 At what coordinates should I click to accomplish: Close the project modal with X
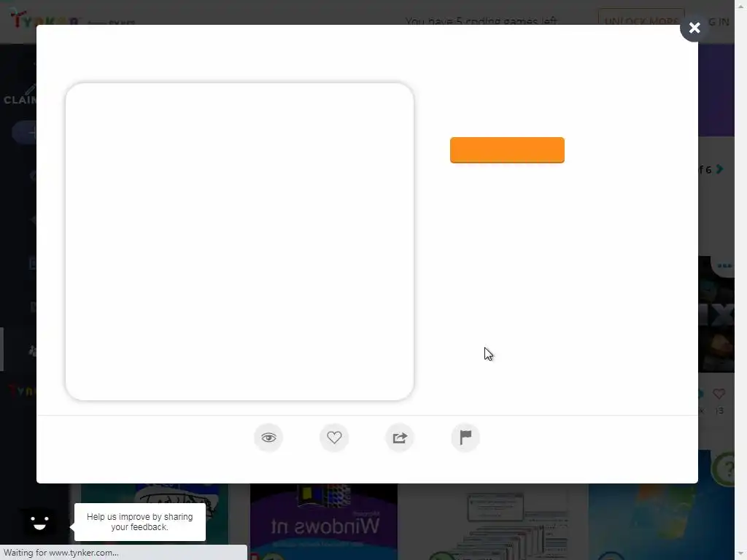point(694,28)
